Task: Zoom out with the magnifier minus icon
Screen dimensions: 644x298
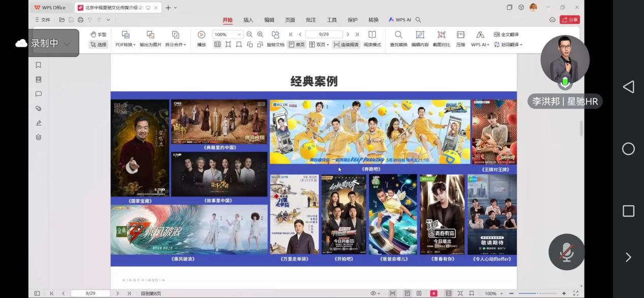Action: pos(250,35)
